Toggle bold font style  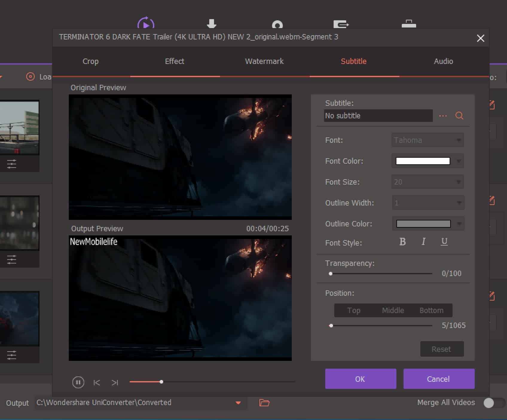[403, 242]
